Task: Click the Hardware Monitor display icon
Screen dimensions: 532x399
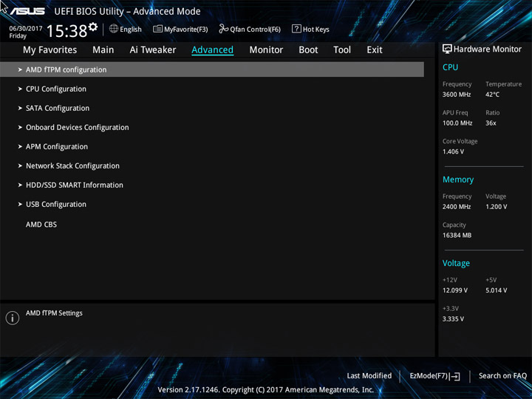Action: [447, 49]
